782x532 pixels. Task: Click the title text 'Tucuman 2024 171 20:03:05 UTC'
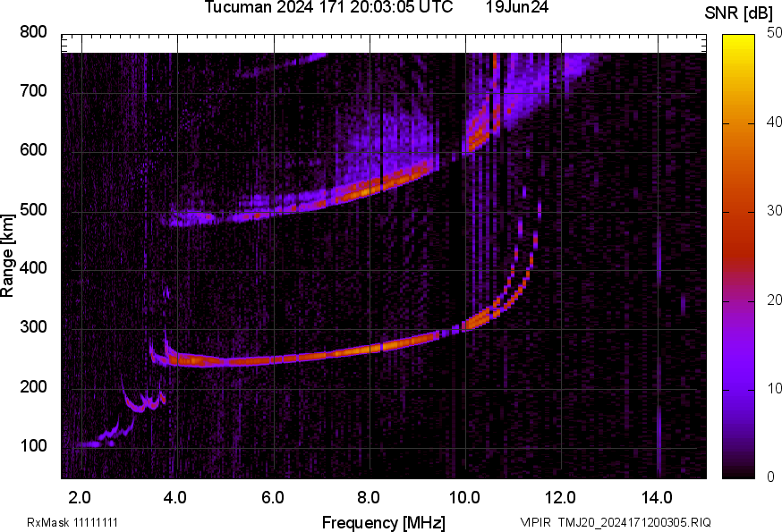(x=328, y=7)
